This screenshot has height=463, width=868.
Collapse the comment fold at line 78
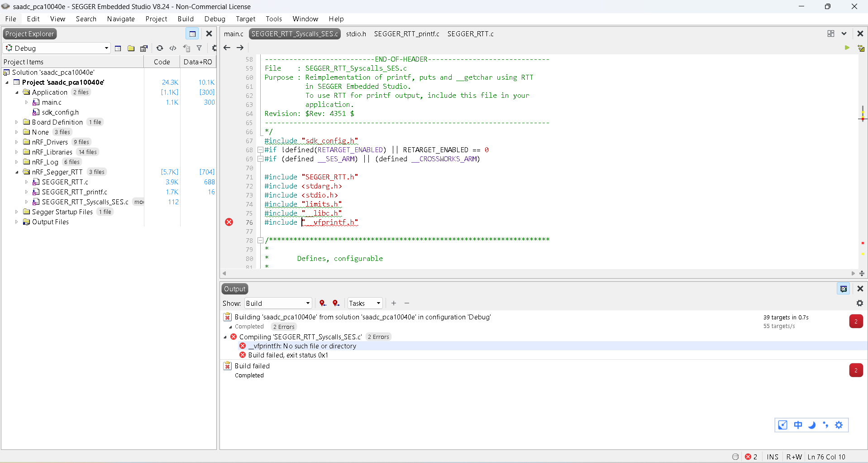click(260, 241)
